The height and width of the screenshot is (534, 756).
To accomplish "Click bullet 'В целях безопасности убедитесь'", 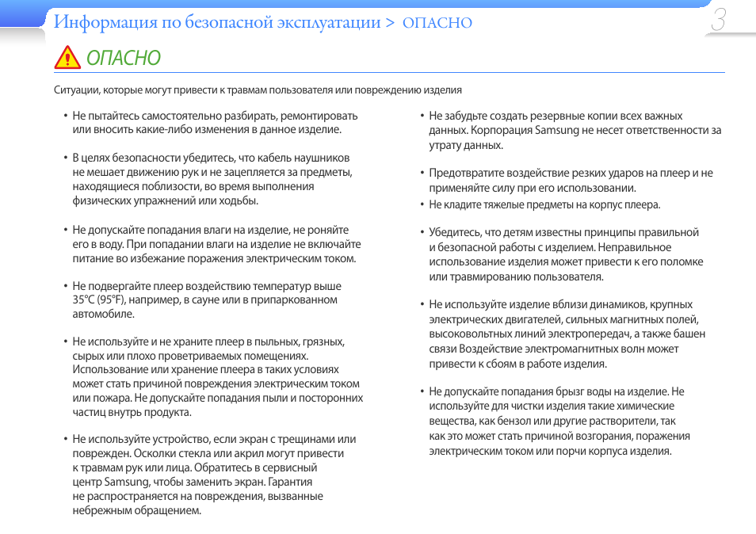I will [212, 179].
